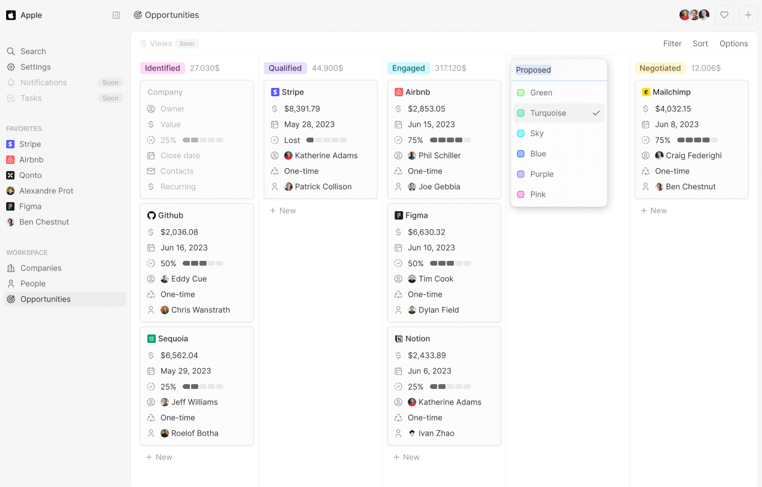Screen dimensions: 762x487
Task: Click Jun 6, 2023 date on Notion card
Action: click(430, 371)
